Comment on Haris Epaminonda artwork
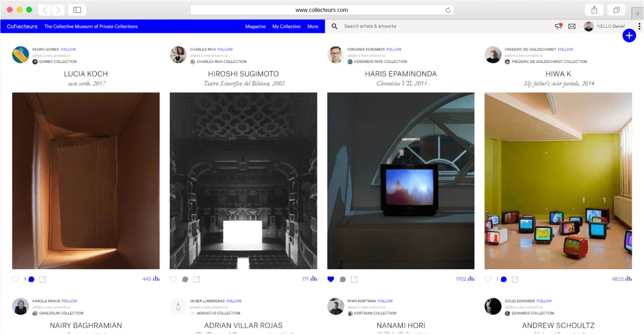Screen dimensions: 644x335 (x=343, y=279)
